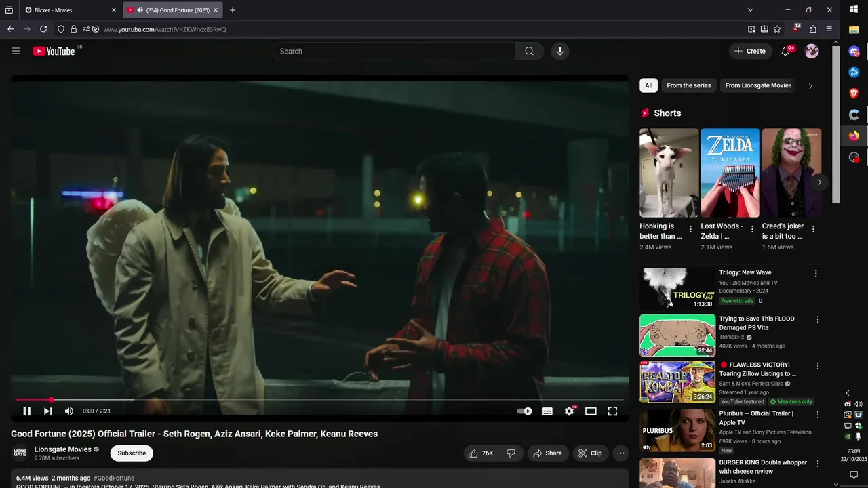This screenshot has width=868, height=488.
Task: Open Lionsgate Movies channel name
Action: click(63, 449)
